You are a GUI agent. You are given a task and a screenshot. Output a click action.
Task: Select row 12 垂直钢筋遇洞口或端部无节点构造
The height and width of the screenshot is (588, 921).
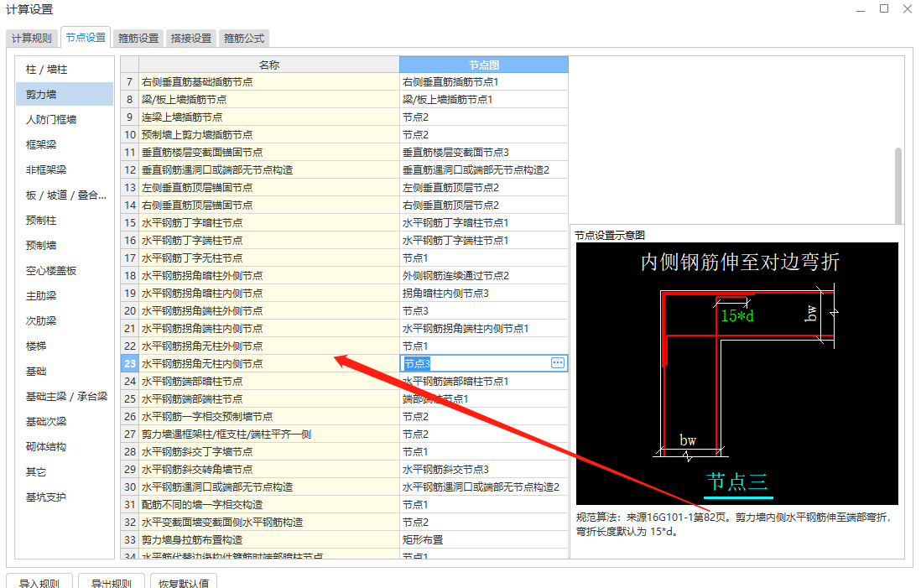coord(345,170)
